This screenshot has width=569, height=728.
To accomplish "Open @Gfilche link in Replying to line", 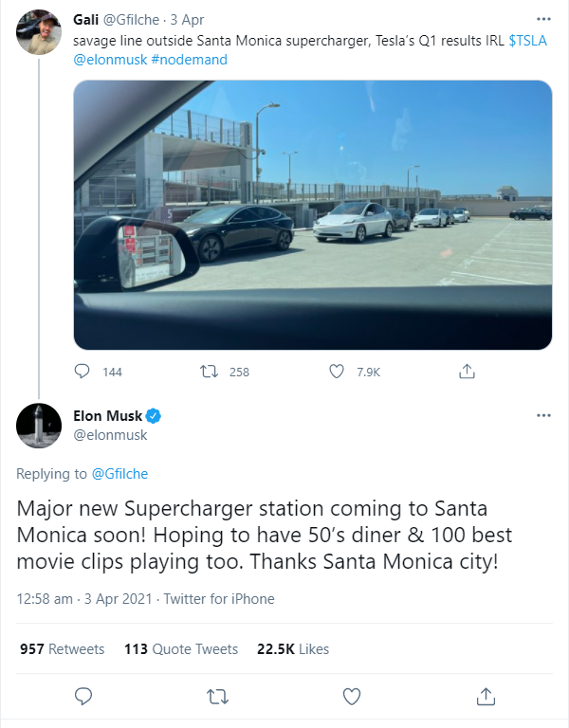I will pos(119,474).
